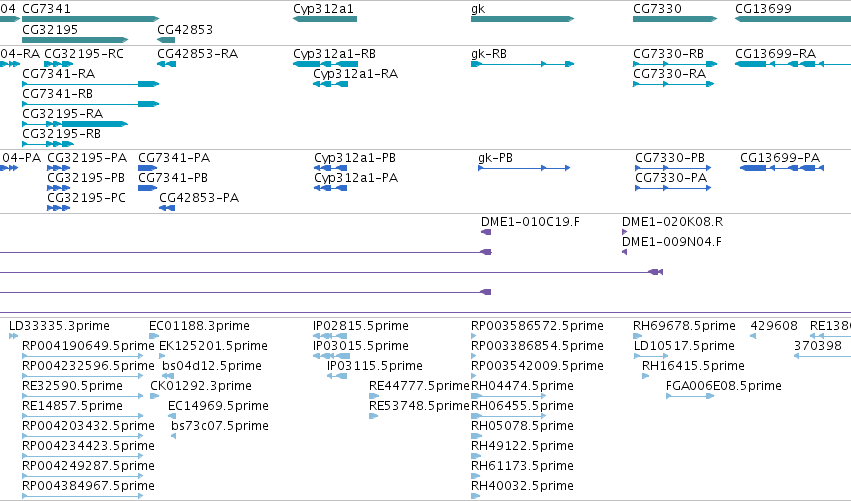Select EST EC14969.5prime
851x501 pixels.
coord(218,407)
